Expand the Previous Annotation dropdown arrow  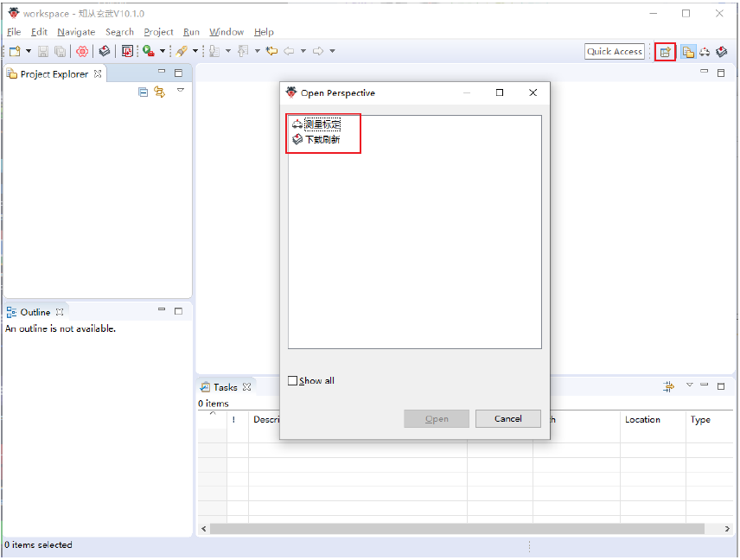(x=258, y=51)
